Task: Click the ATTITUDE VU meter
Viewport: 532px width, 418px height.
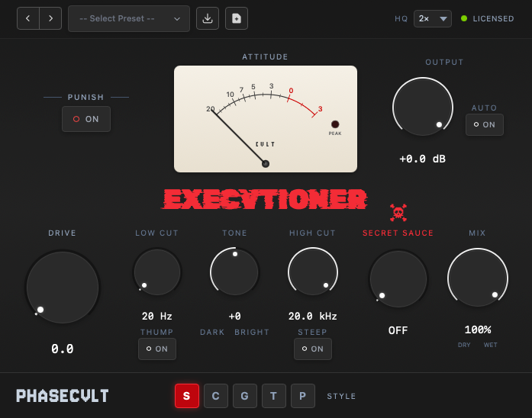Action: (x=266, y=119)
